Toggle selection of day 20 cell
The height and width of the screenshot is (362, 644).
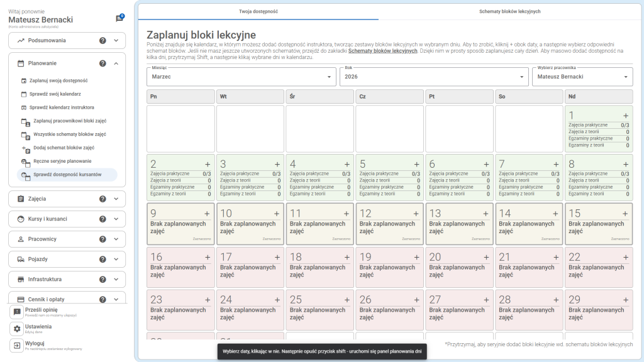(x=459, y=267)
